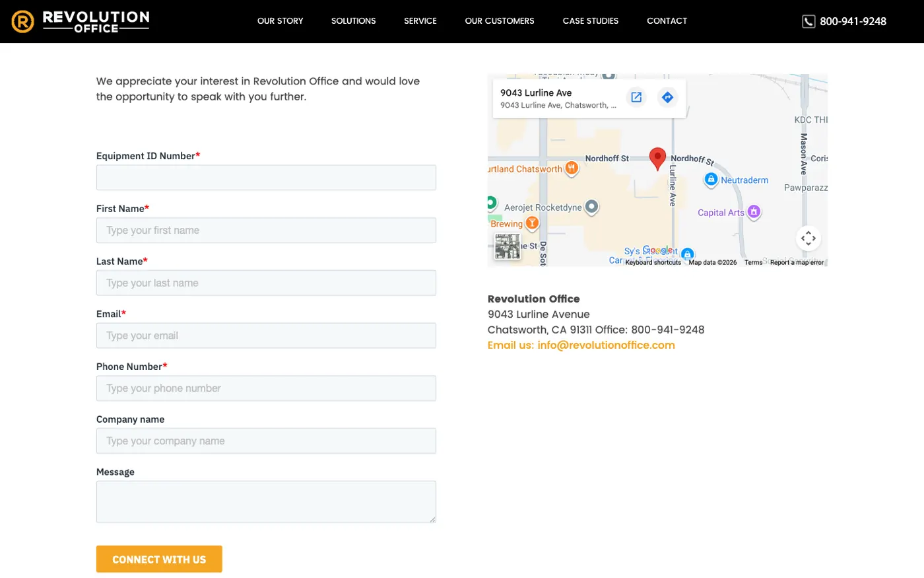Focus the First Name field

tap(266, 231)
